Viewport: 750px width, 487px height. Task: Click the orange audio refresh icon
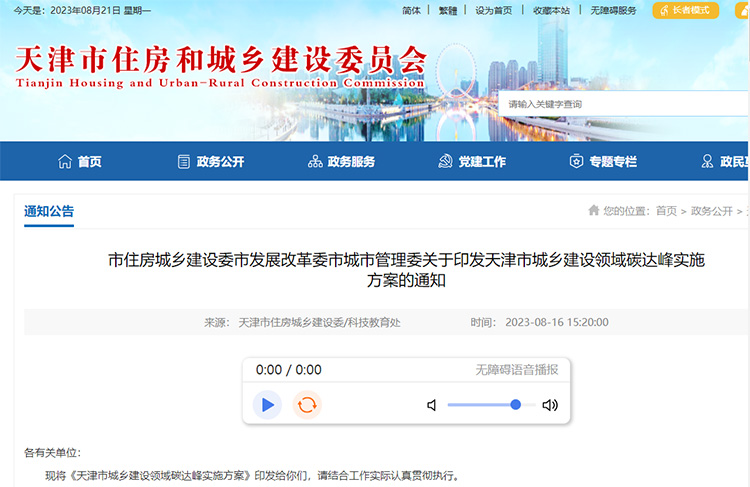[x=307, y=404]
